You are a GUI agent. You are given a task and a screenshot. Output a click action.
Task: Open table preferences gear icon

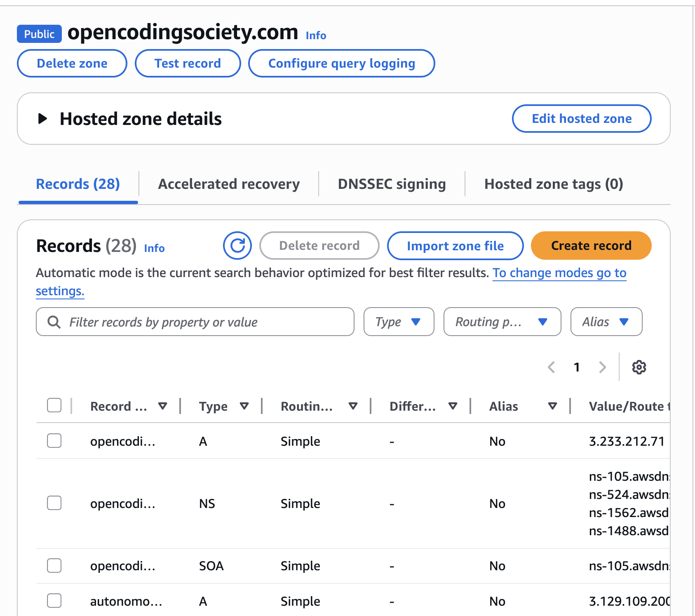(x=639, y=367)
